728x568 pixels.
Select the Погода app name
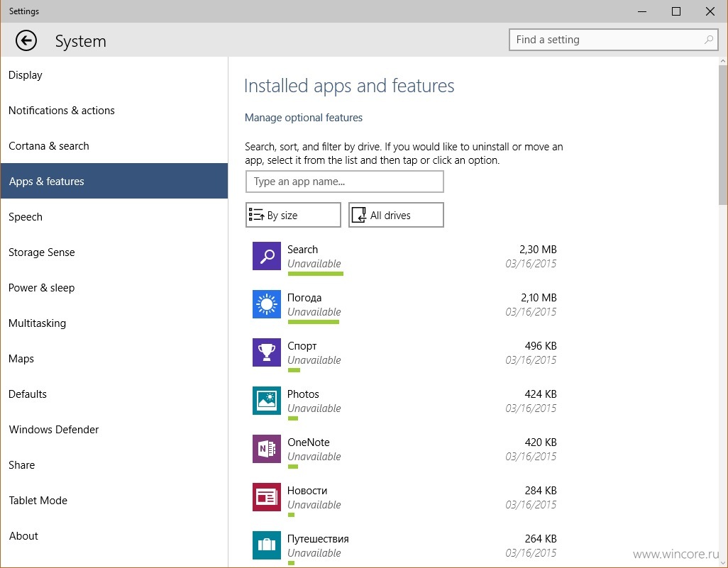point(304,298)
